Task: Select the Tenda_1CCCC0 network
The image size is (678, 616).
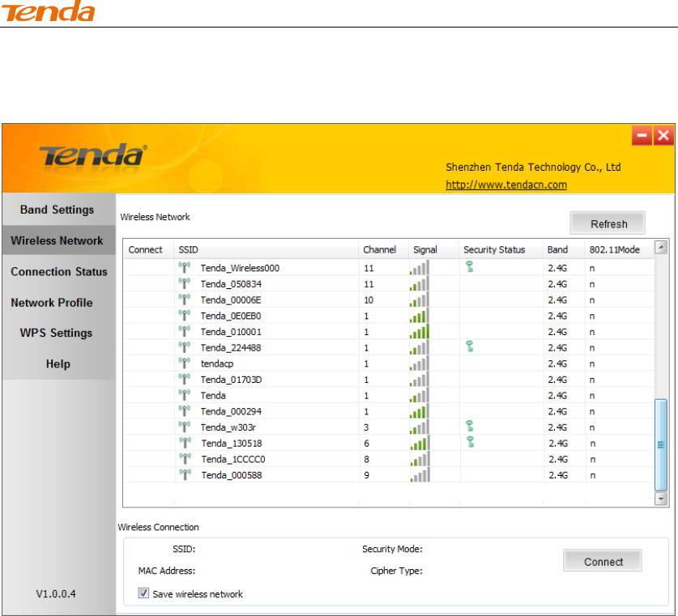Action: pos(389,459)
